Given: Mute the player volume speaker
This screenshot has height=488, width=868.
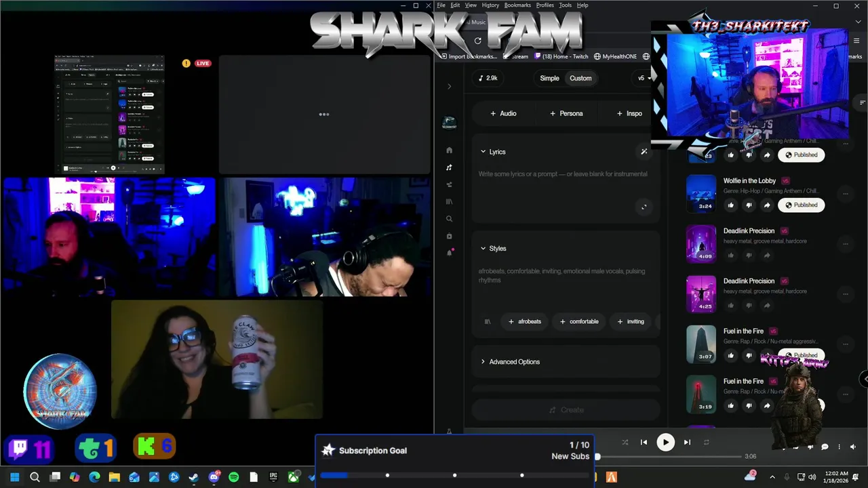Looking at the screenshot, I should click(x=852, y=447).
